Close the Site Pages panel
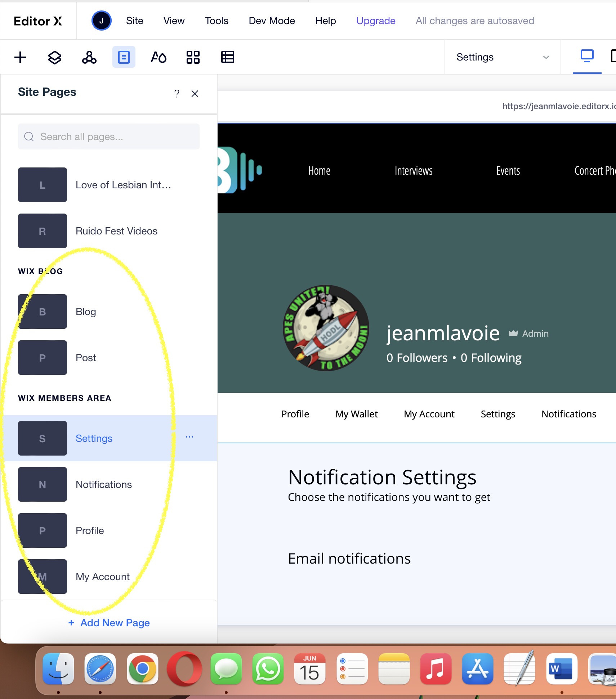616x699 pixels. click(x=195, y=94)
